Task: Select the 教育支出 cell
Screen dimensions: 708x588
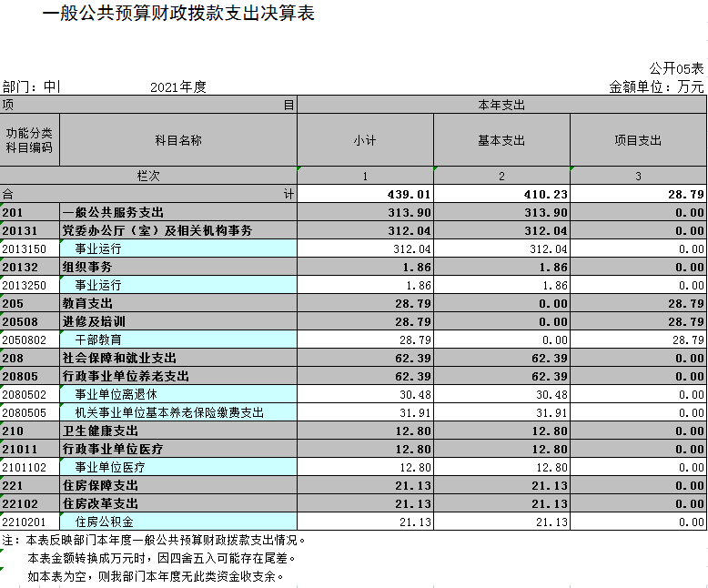Action: pyautogui.click(x=178, y=303)
